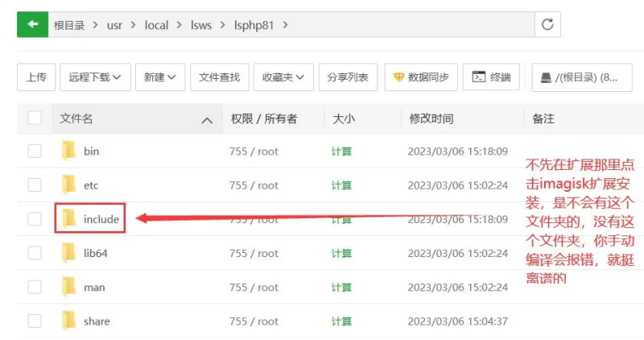The width and height of the screenshot is (644, 340).
Task: Go to lsws in breadcrumb
Action: [x=201, y=26]
